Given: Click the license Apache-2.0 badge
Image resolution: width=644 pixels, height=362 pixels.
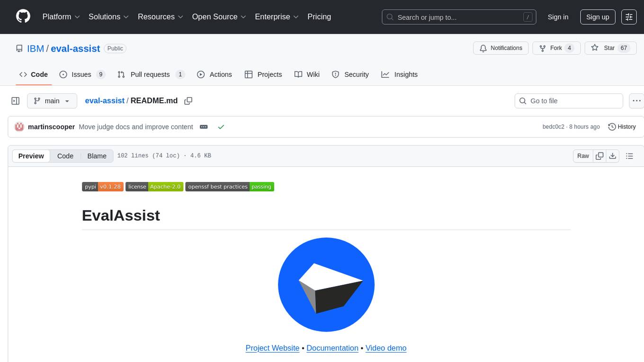Looking at the screenshot, I should [154, 187].
